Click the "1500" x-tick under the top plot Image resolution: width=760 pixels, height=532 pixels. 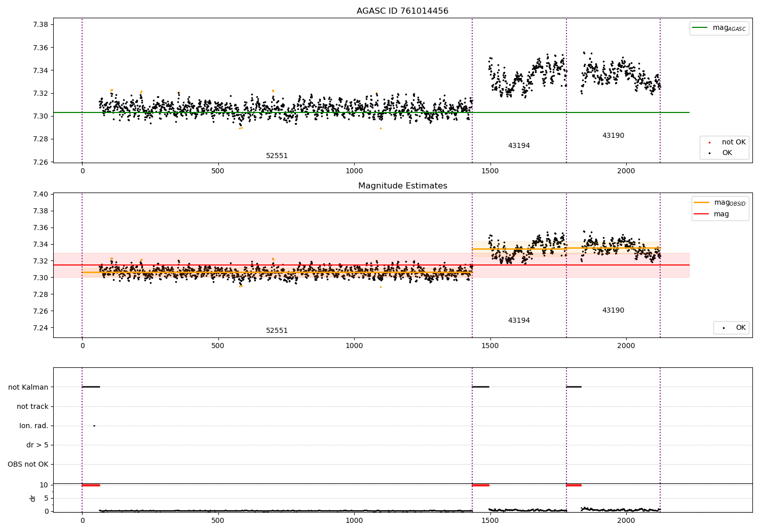[x=490, y=171]
